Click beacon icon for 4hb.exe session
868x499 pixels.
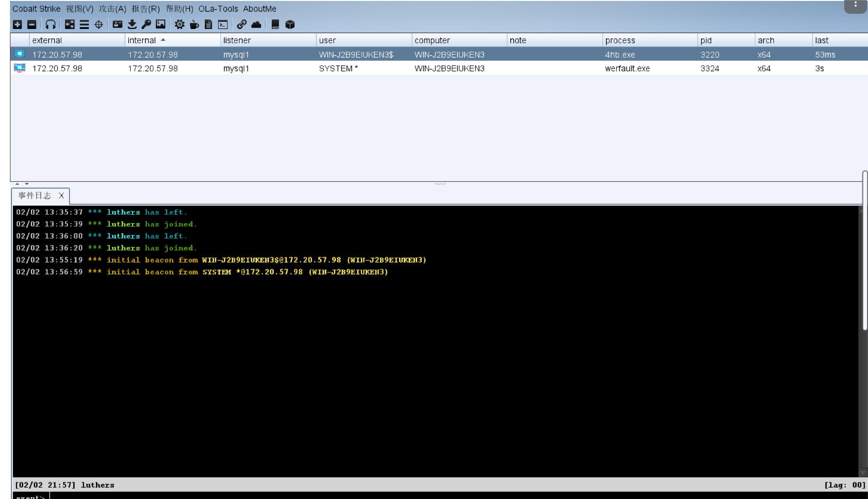19,54
